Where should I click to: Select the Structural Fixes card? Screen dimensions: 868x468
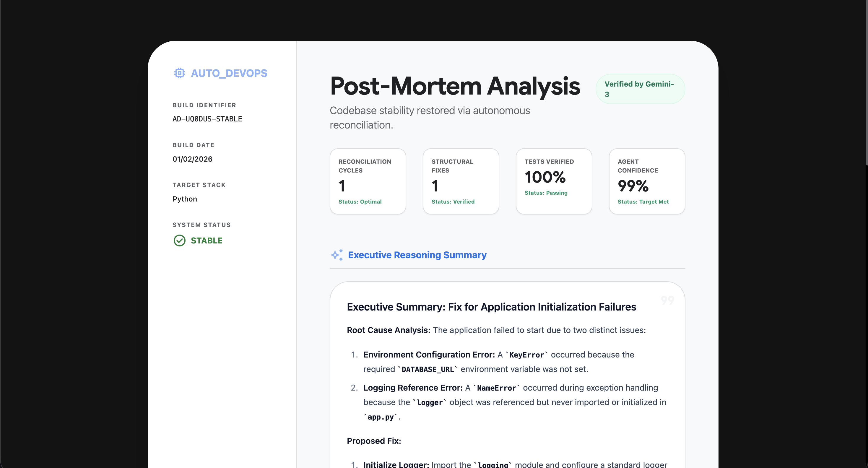point(461,181)
